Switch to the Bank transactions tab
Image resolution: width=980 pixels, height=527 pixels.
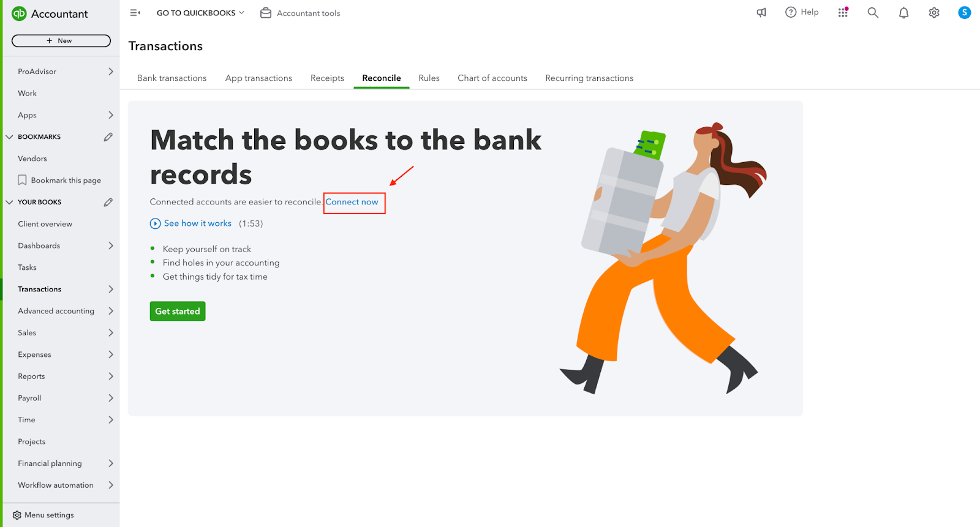pyautogui.click(x=172, y=78)
